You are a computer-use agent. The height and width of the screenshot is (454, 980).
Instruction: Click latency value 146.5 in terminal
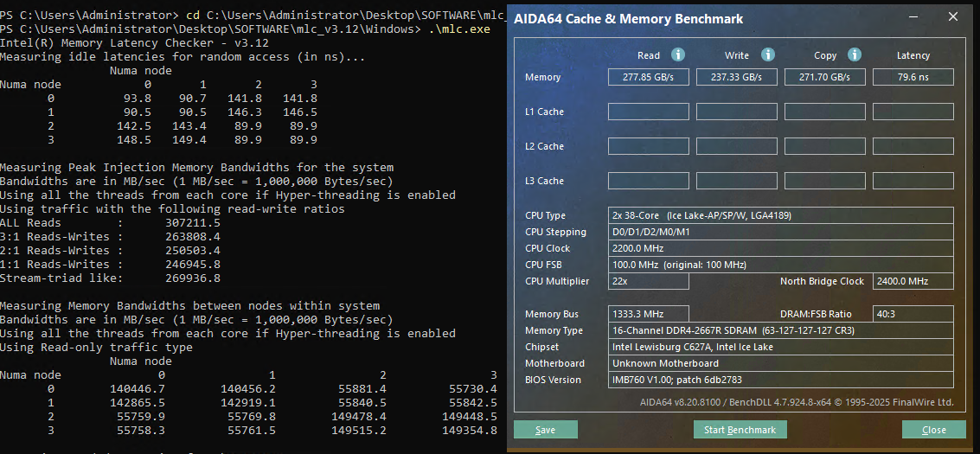pos(300,112)
